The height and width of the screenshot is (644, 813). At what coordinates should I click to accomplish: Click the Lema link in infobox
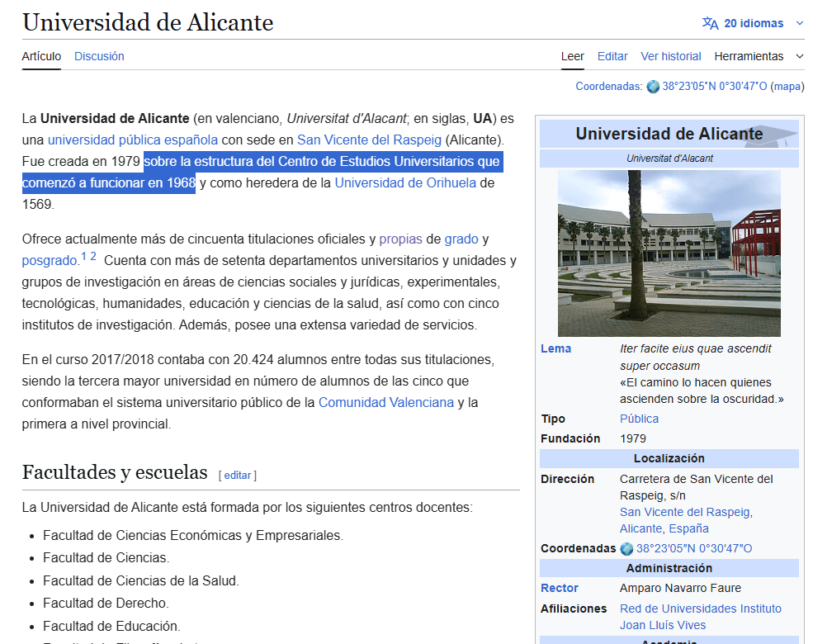point(555,348)
